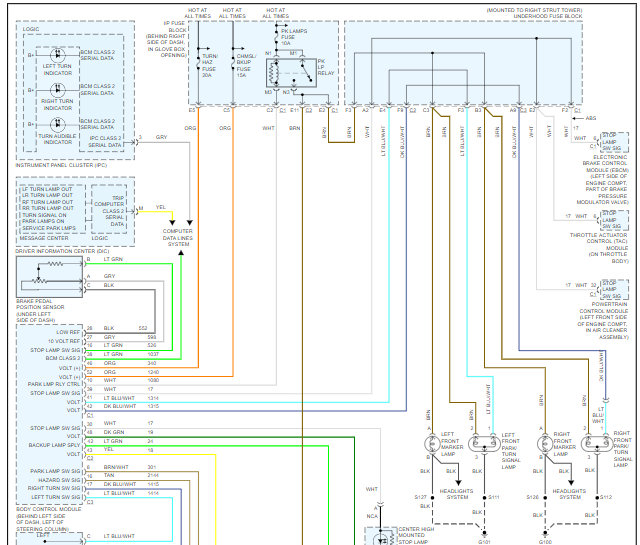
Task: Click the TURN/HAZ FUSE 20A label
Action: (x=210, y=65)
